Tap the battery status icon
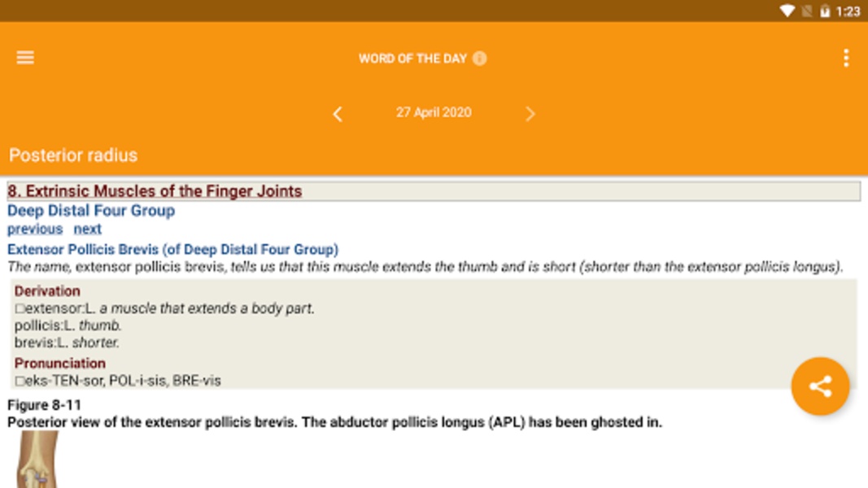This screenshot has height=488, width=868. [825, 11]
